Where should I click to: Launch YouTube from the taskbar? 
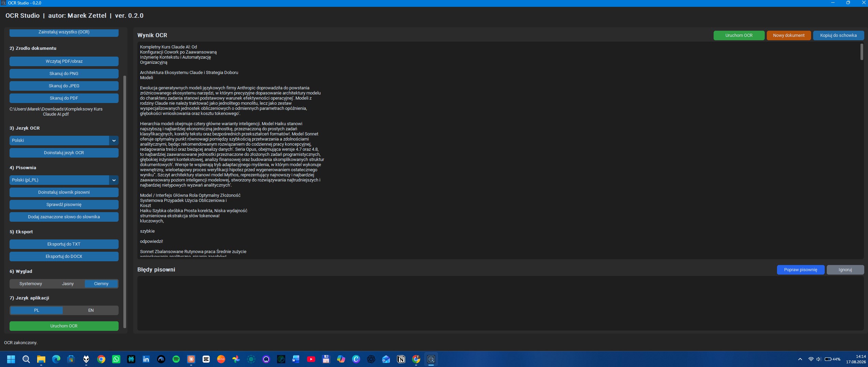(311, 359)
